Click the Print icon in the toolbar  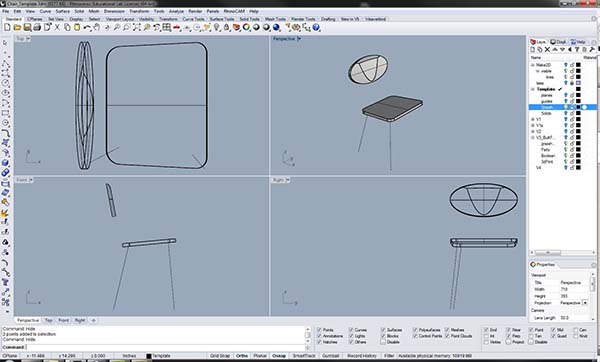[x=37, y=28]
